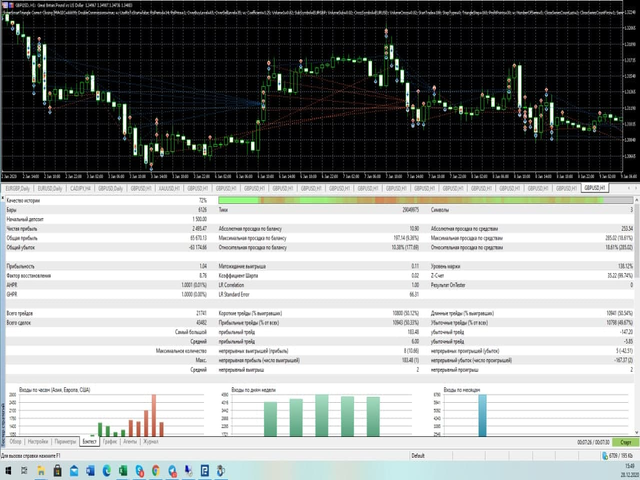Switch to the Журнал tester tab
The image size is (640, 480).
(151, 442)
